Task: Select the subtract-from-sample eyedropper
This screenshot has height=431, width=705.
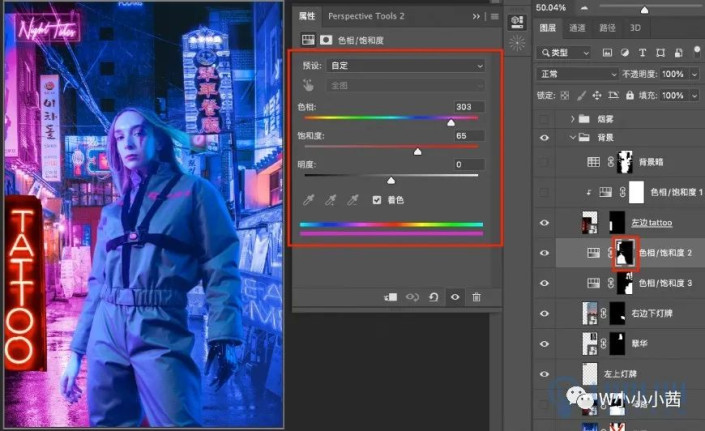Action: click(353, 200)
